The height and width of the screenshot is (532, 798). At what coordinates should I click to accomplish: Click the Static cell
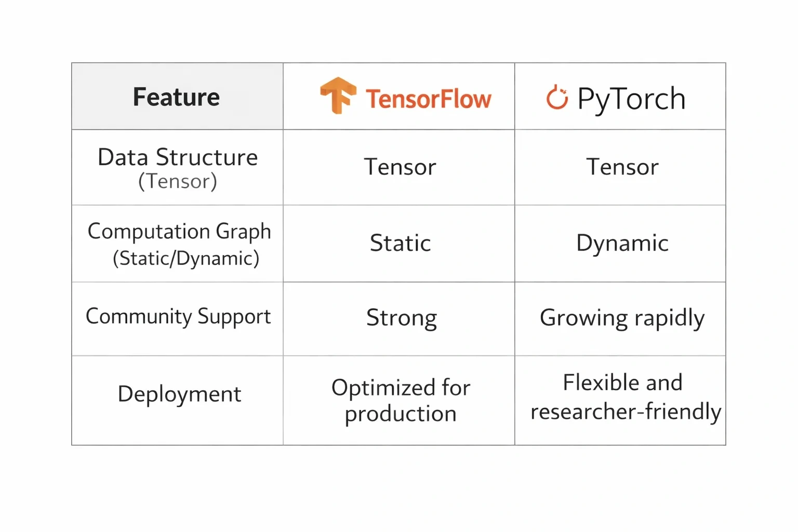400,243
